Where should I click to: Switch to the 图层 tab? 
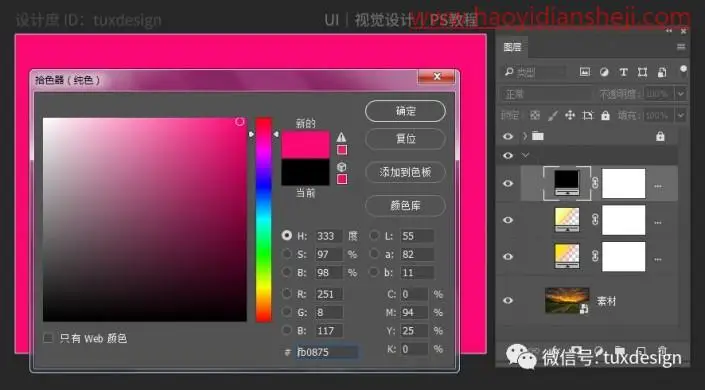click(x=512, y=47)
